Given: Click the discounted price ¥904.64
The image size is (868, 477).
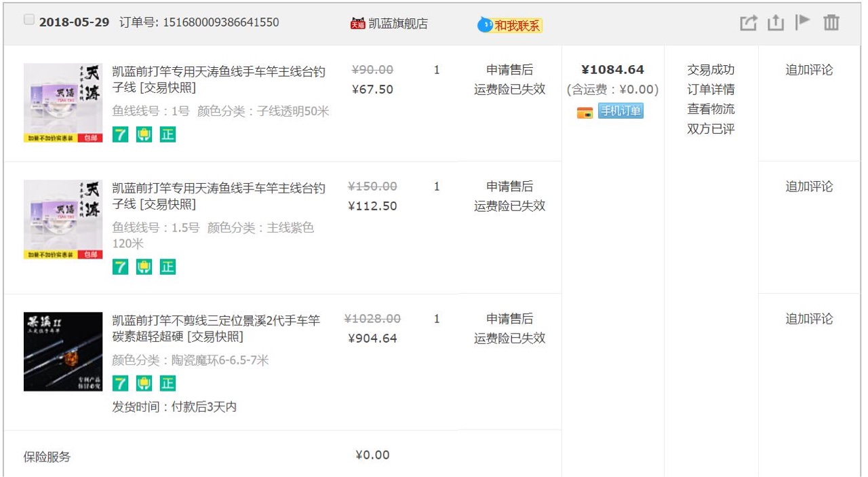Looking at the screenshot, I should (x=372, y=339).
